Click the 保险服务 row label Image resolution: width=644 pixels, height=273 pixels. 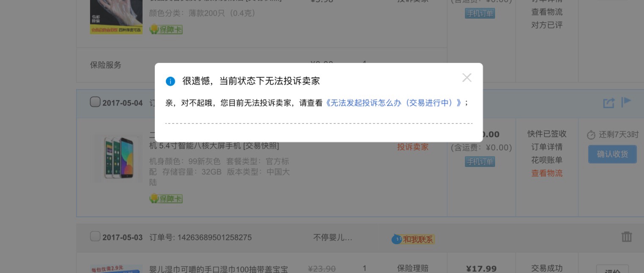(106, 65)
